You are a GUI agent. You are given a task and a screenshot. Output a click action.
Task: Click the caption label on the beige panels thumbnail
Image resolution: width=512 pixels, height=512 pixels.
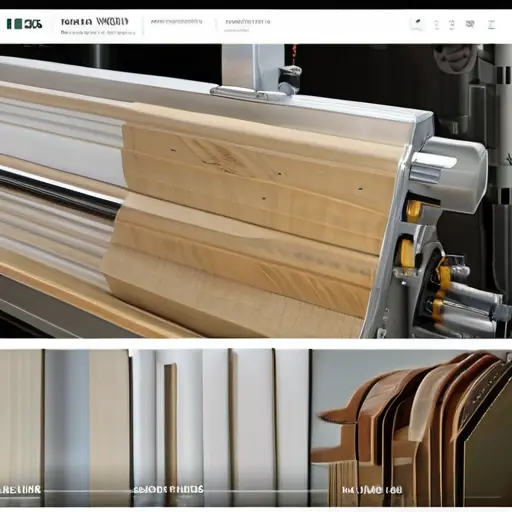coord(20,490)
